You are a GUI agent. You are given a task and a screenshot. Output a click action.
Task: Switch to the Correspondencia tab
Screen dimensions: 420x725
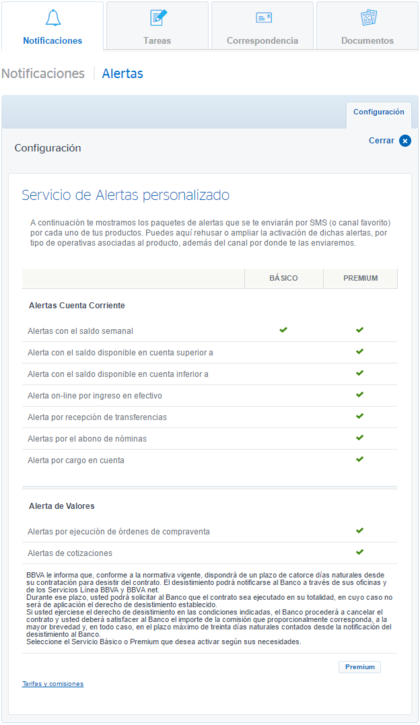coord(262,26)
